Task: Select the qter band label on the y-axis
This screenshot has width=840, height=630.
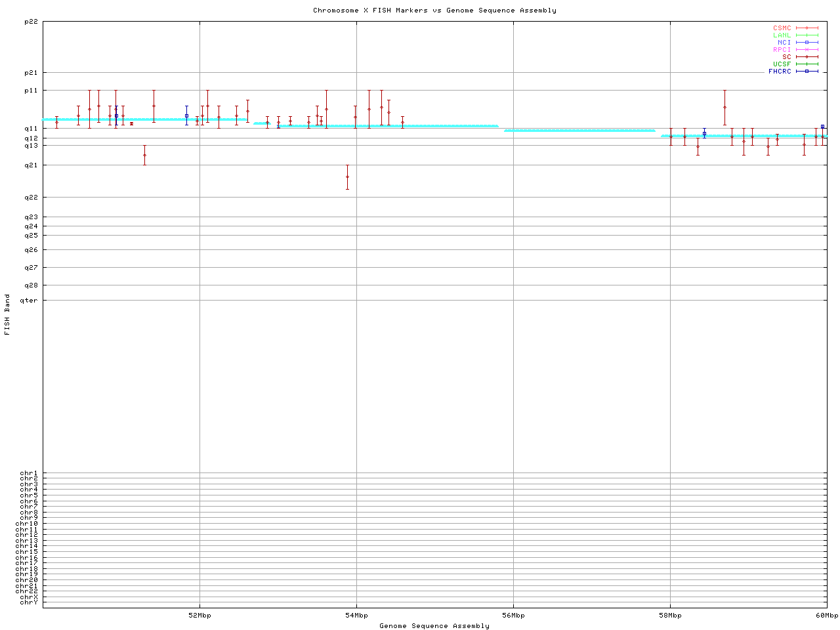Action: coord(30,301)
